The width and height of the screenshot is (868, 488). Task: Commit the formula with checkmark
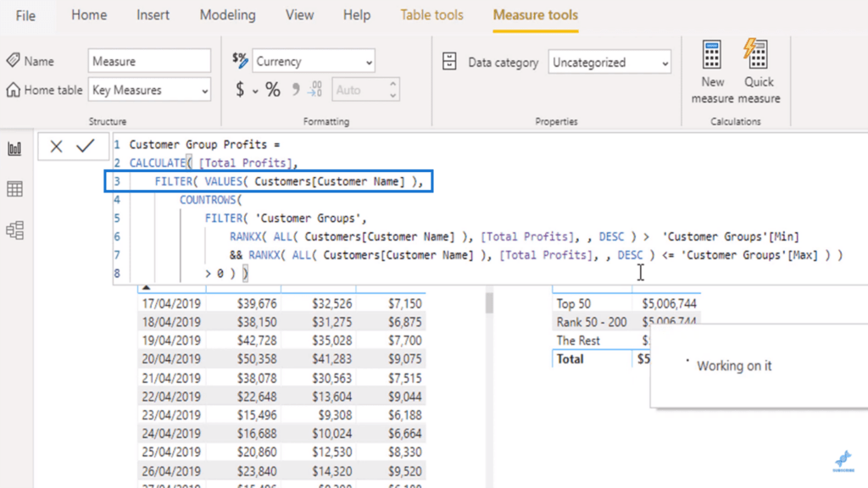[86, 146]
